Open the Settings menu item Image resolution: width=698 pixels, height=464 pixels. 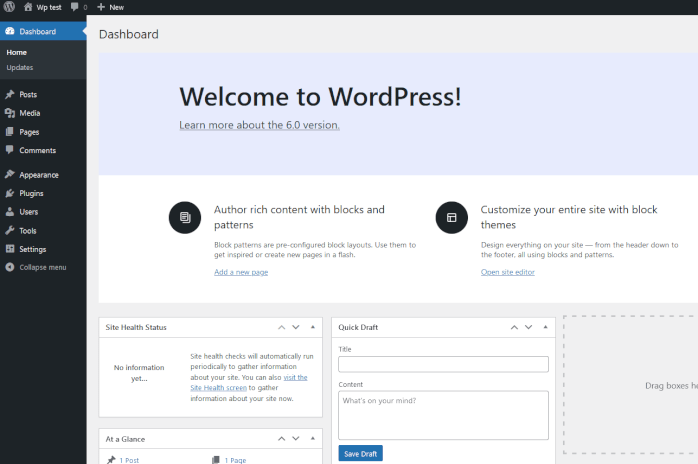tap(32, 249)
